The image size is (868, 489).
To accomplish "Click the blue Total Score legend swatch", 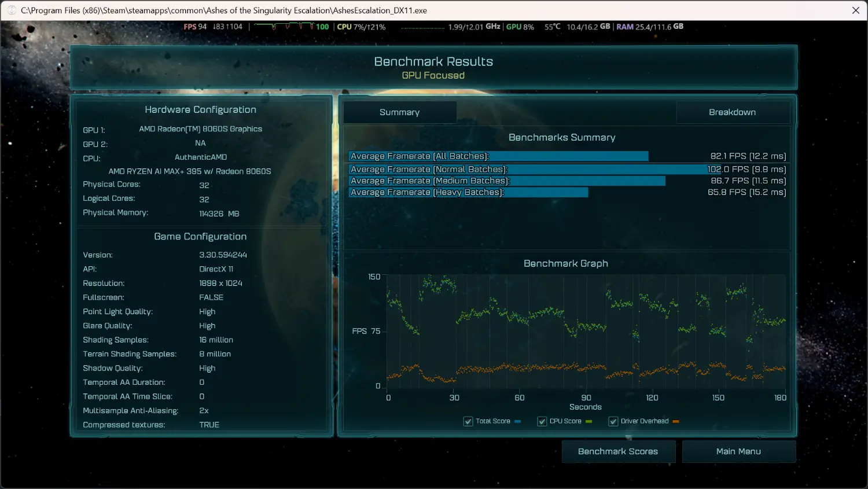I will (x=517, y=421).
